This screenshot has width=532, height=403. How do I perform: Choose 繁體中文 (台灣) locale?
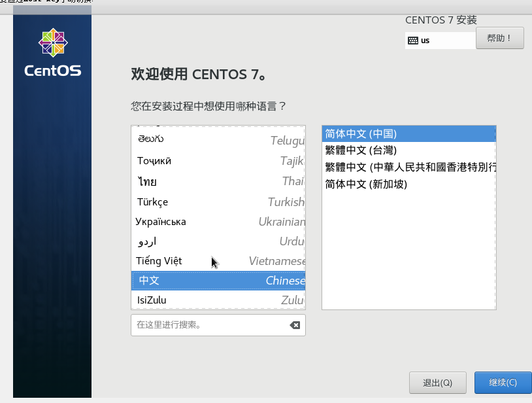[x=409, y=150]
